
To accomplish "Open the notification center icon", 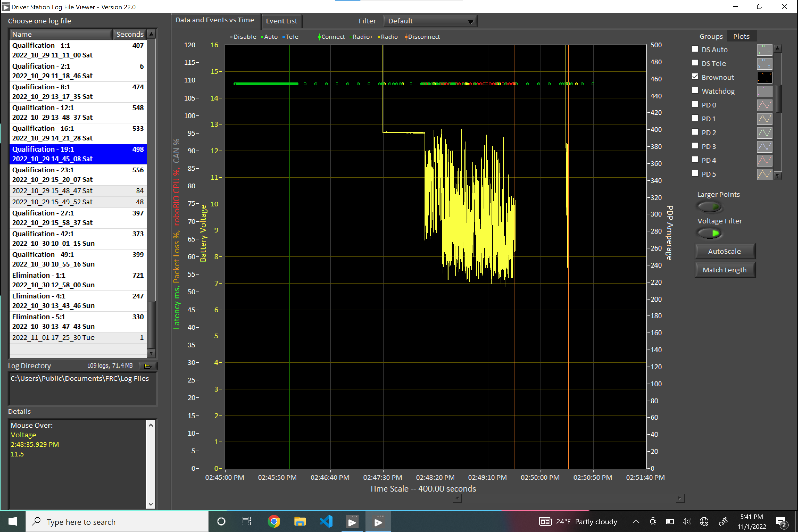I will 782,522.
